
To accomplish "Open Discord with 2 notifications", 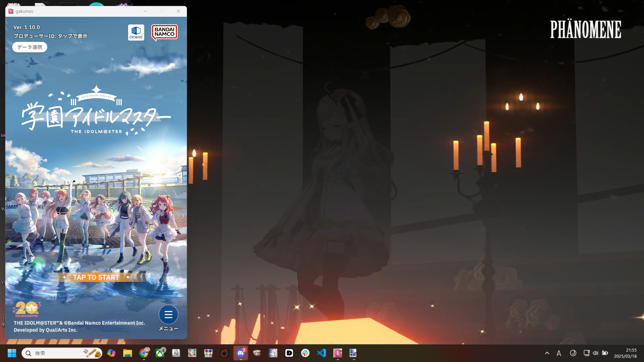I will 241,353.
